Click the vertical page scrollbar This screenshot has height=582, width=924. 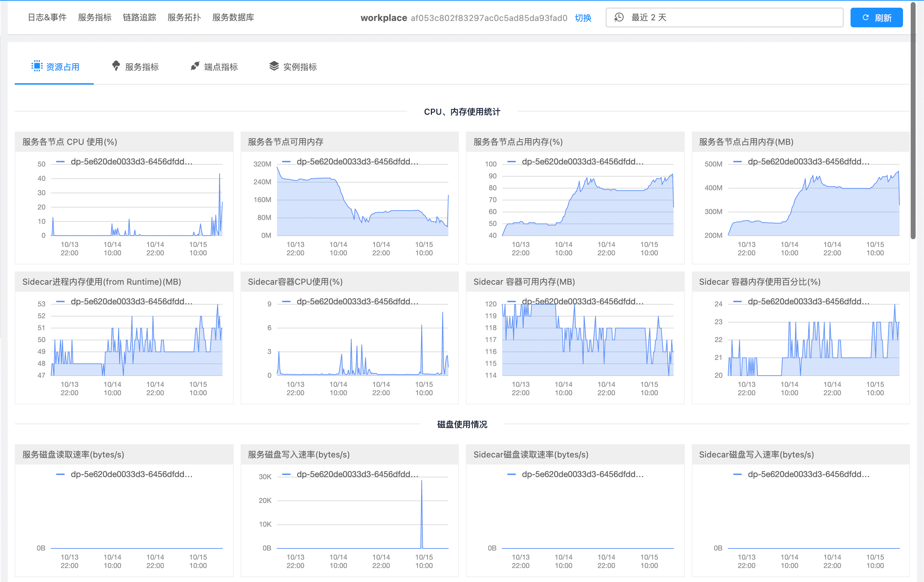tap(913, 120)
